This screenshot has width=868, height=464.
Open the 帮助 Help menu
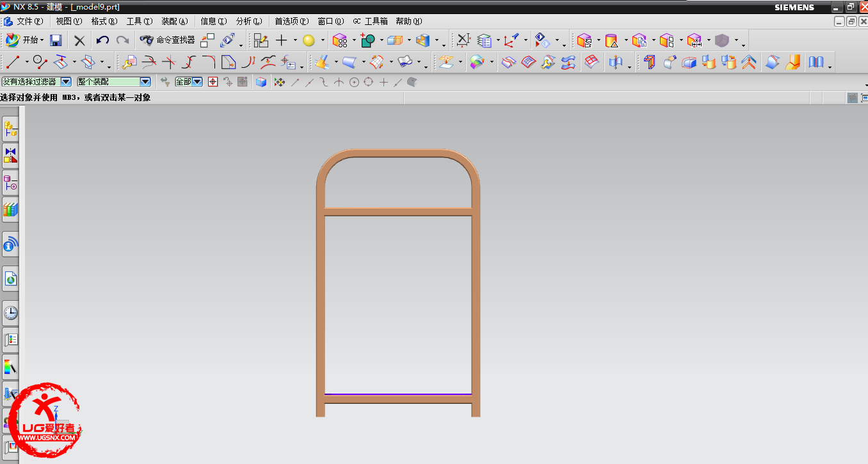(x=408, y=21)
